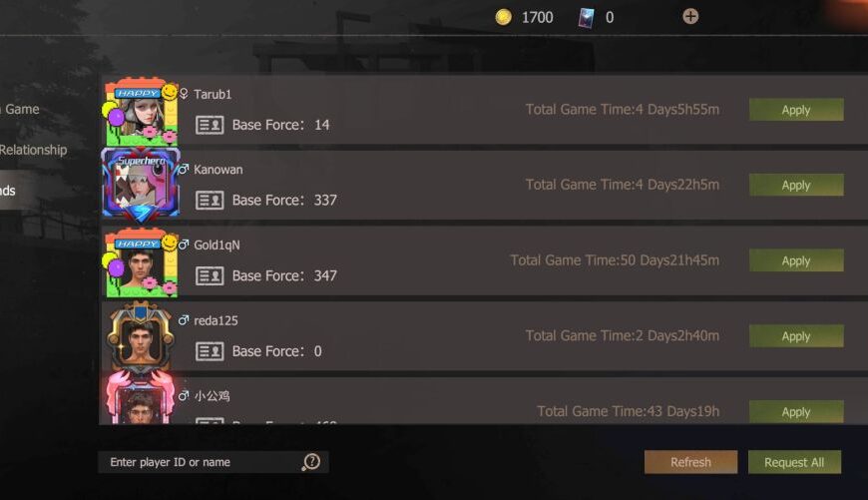Click the Request All button

[x=794, y=462]
